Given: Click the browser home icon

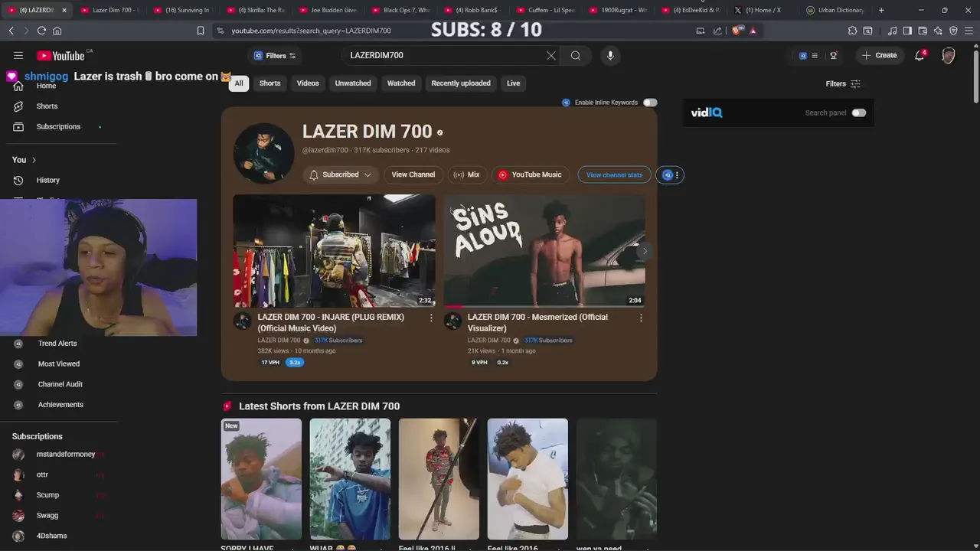Looking at the screenshot, I should [x=57, y=31].
